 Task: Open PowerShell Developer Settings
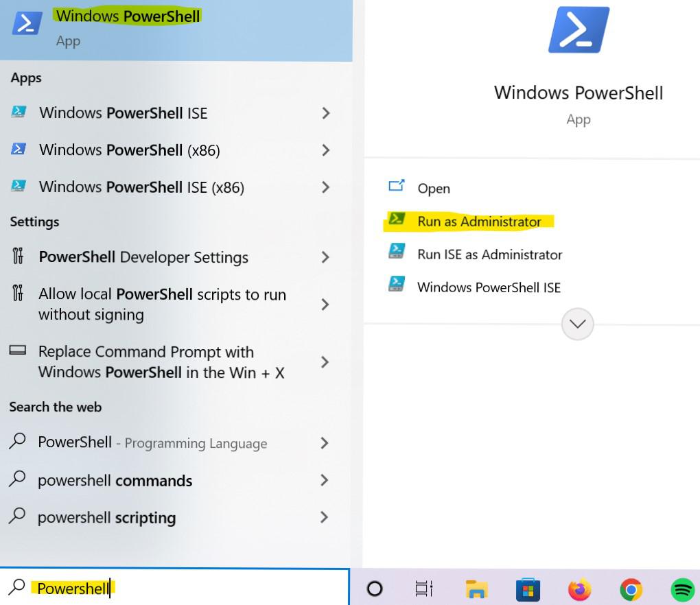click(176, 257)
